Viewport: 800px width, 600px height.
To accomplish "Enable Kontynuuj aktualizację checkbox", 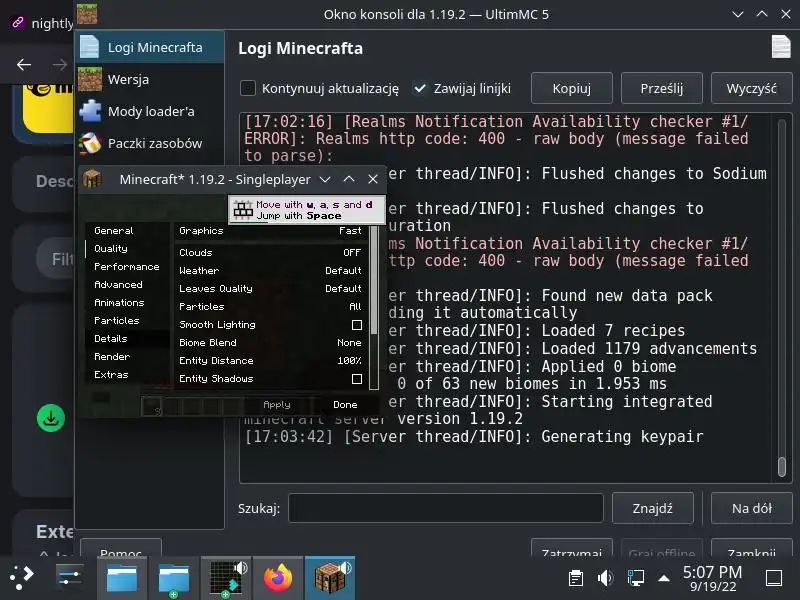I will [x=248, y=88].
